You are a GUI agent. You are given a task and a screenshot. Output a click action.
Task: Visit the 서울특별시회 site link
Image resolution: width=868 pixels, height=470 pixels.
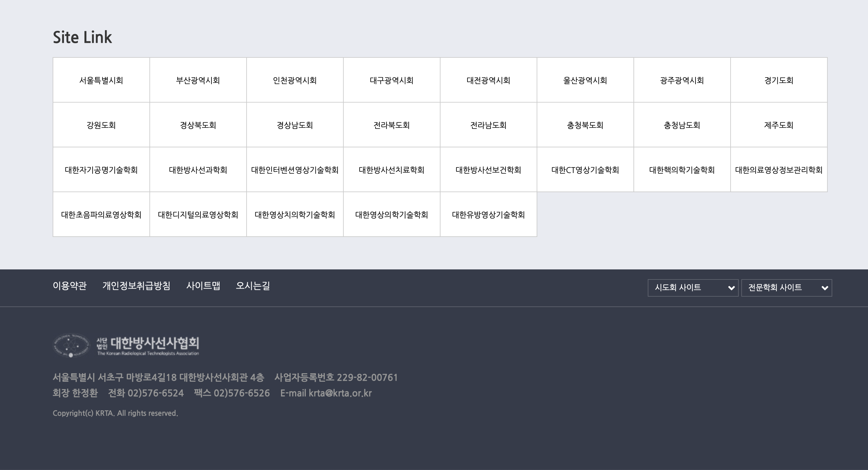pyautogui.click(x=101, y=80)
